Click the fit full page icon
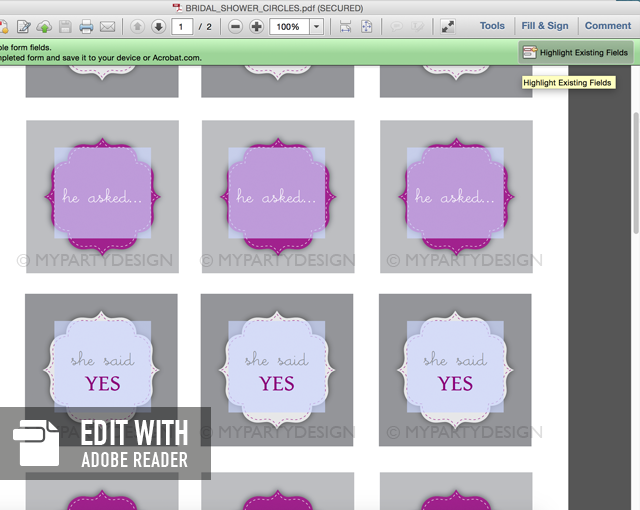The image size is (640, 510). (366, 26)
